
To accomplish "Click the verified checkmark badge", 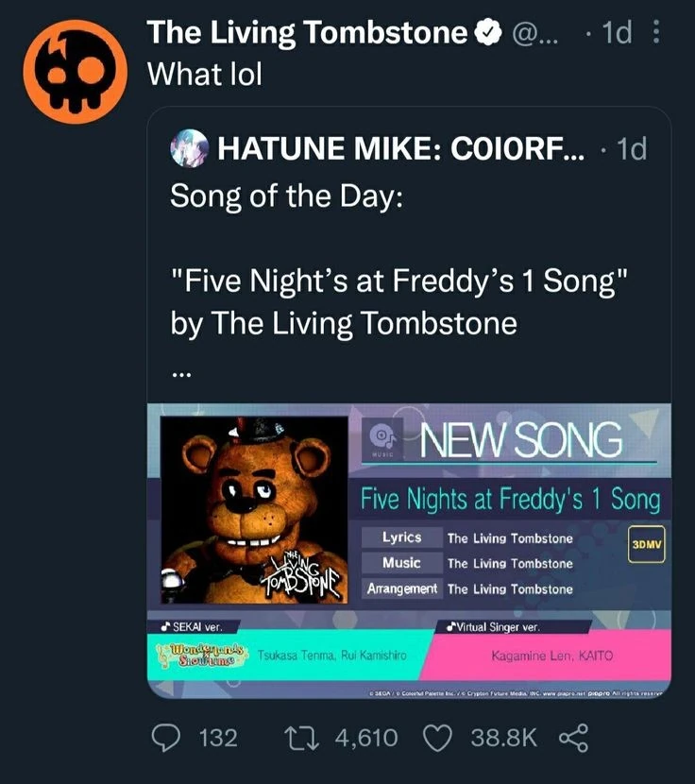I will (x=485, y=34).
